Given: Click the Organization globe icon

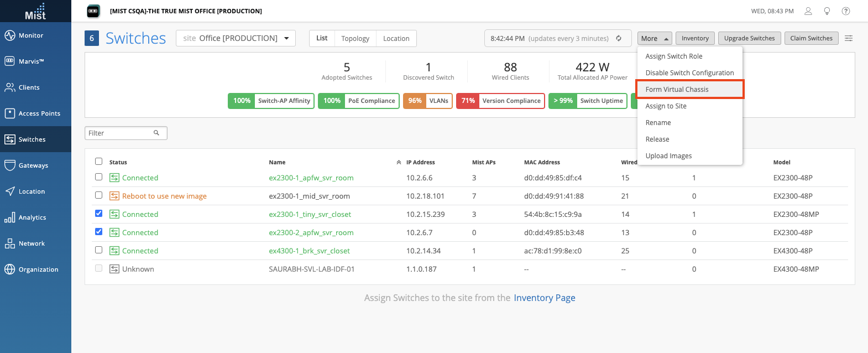Looking at the screenshot, I should click(10, 269).
